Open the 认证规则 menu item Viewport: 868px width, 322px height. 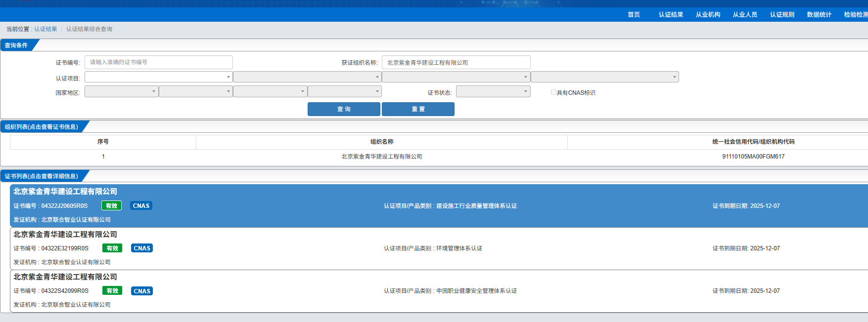pos(782,15)
